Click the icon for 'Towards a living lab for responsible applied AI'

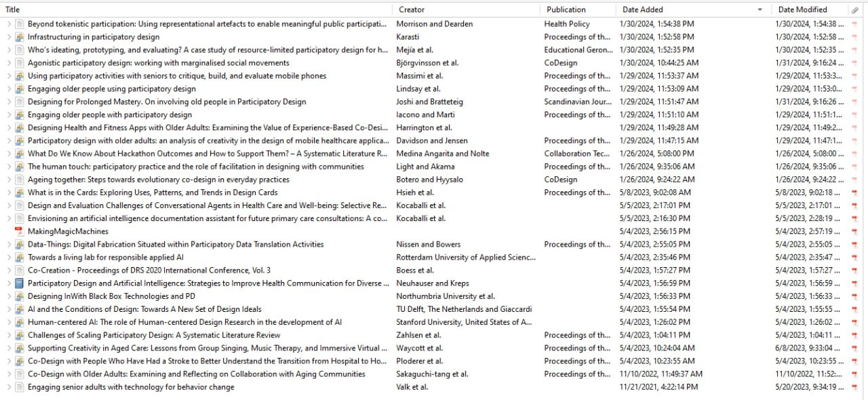pyautogui.click(x=20, y=258)
